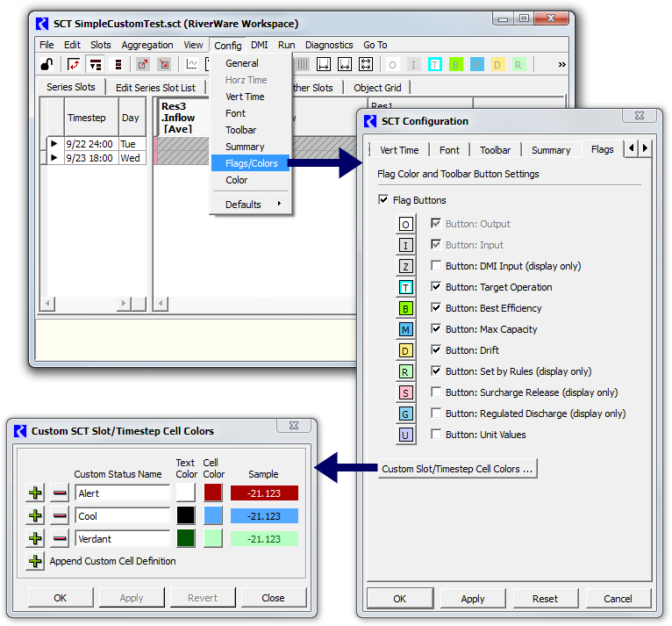Click Cancel in SCT Configuration

click(618, 599)
